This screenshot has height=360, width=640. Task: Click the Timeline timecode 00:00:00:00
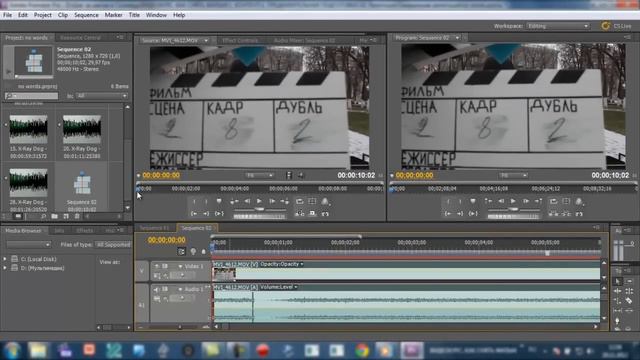click(167, 240)
